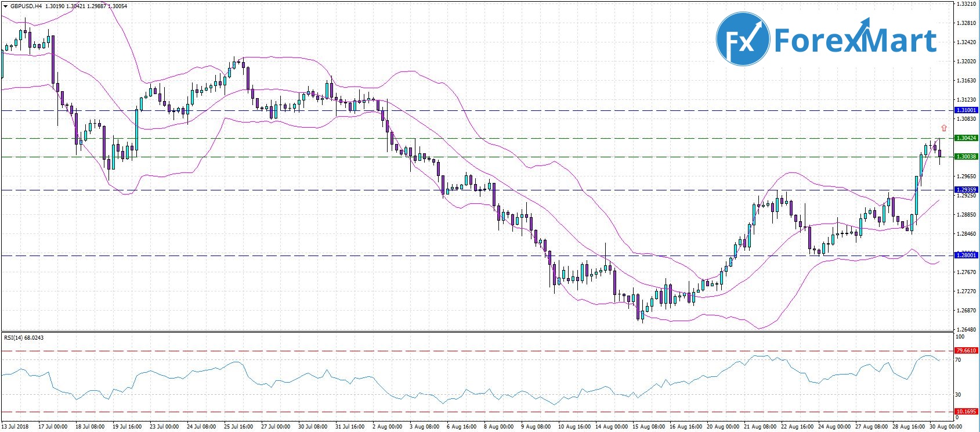Select the GBPUSD,H4 chart title text
This screenshot has width=980, height=432.
click(x=26, y=6)
